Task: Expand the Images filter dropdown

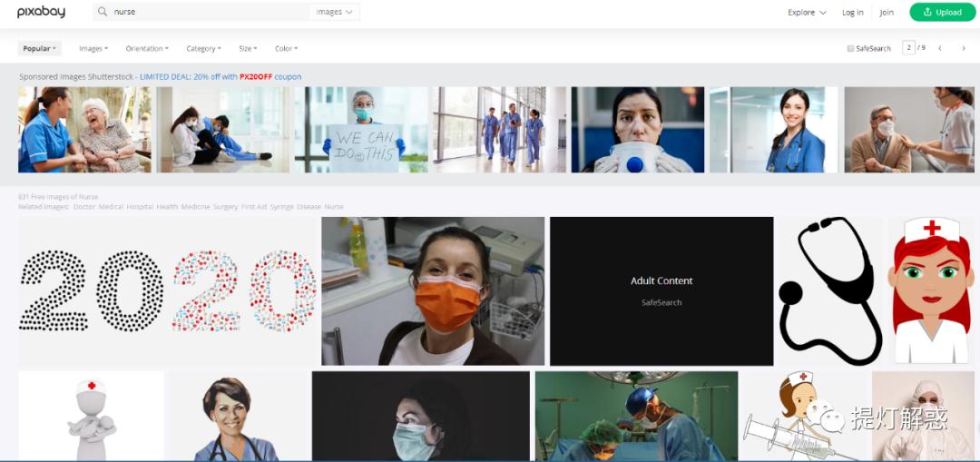Action: 93,48
